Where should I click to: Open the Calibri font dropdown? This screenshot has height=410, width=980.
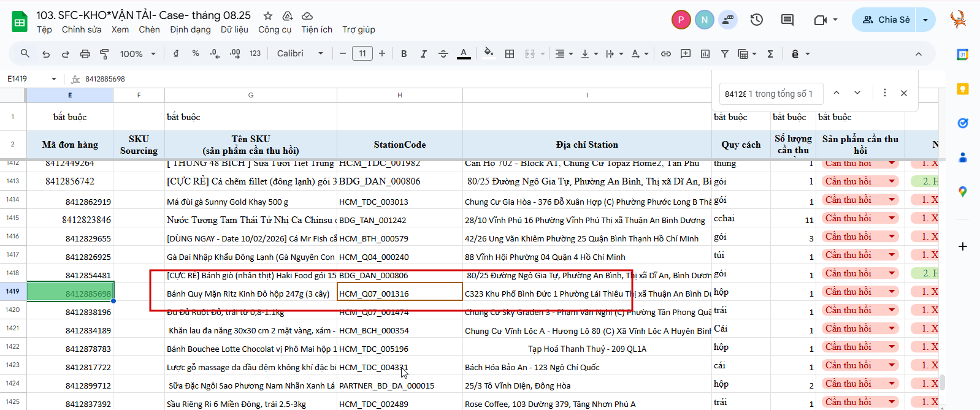[300, 54]
